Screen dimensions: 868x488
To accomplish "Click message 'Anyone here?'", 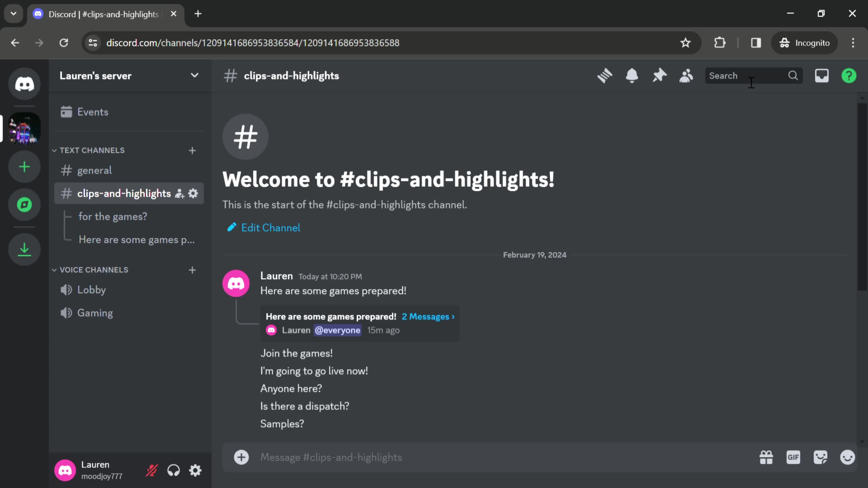I will 291,389.
